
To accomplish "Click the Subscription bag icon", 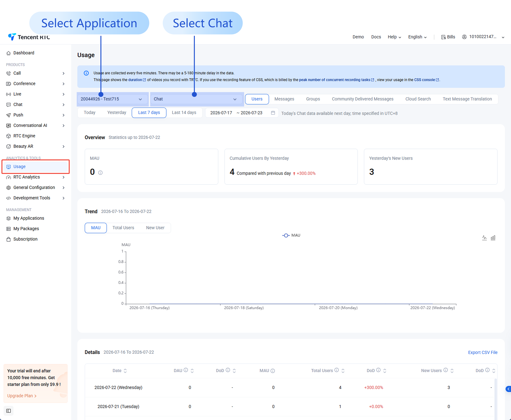I will (8, 239).
